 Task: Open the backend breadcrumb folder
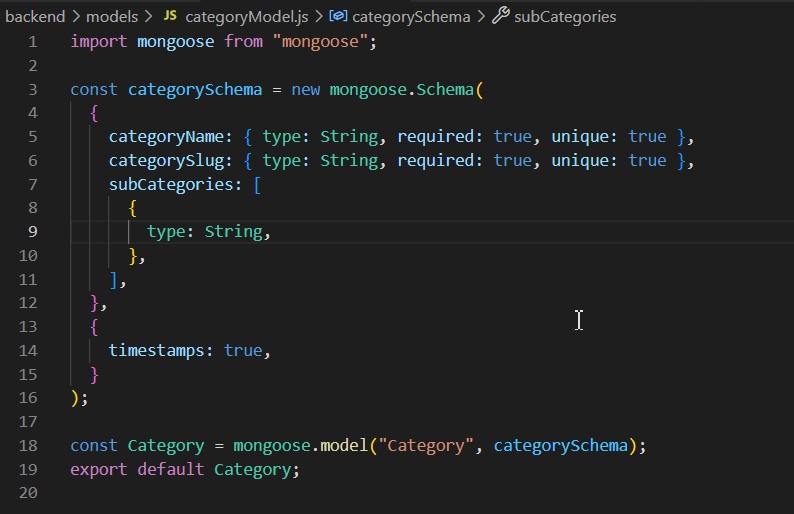[x=35, y=17]
